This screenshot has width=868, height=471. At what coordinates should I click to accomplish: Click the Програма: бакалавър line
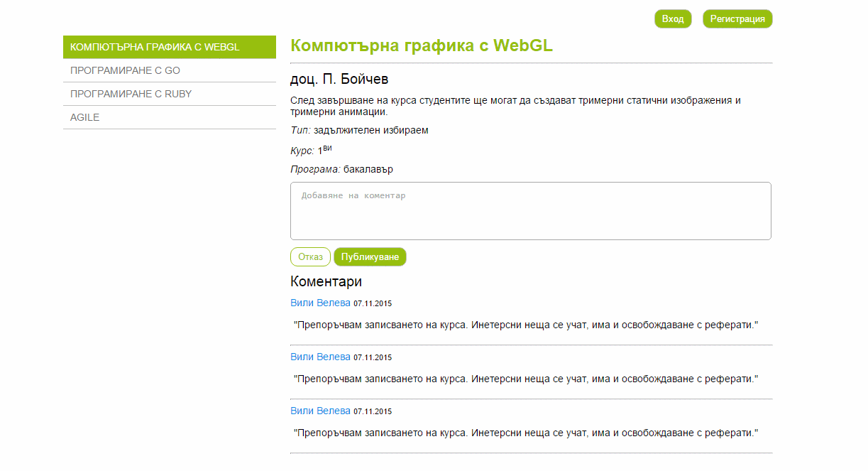point(341,170)
